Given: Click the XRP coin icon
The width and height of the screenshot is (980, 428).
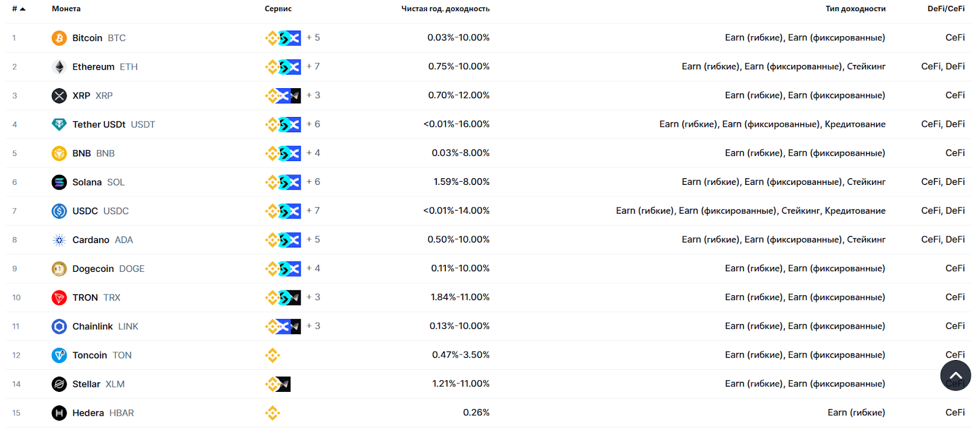Looking at the screenshot, I should [59, 96].
